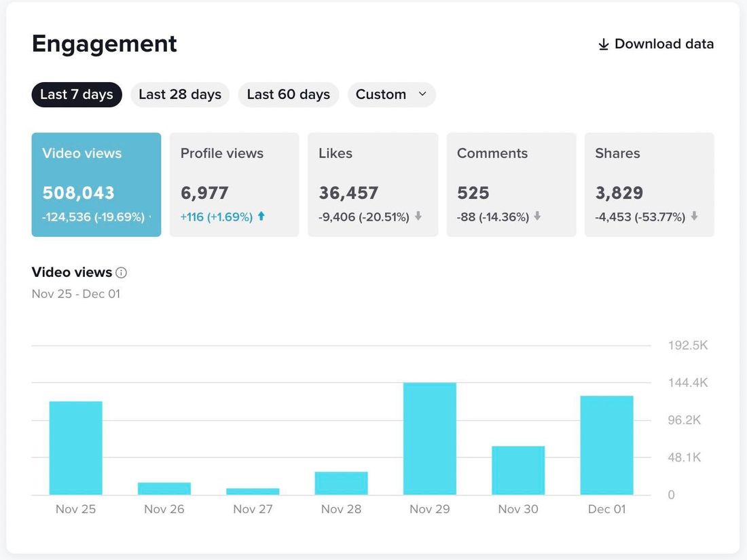This screenshot has height=560, width=747.
Task: Click the 36,457 likes value
Action: [348, 193]
